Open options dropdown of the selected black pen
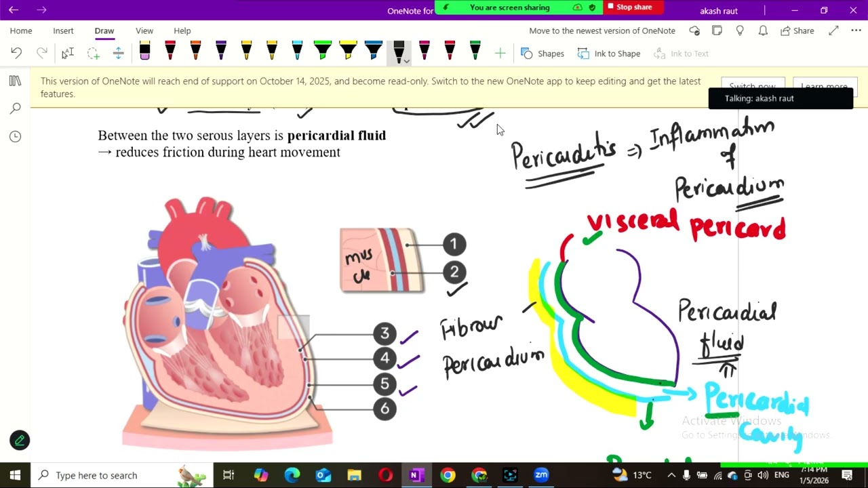The height and width of the screenshot is (488, 868). (x=406, y=61)
